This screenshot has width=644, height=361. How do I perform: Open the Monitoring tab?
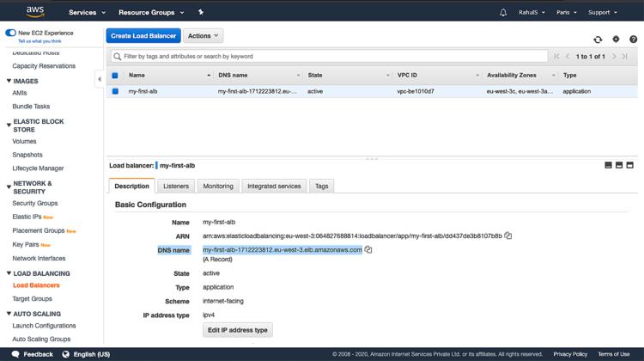pyautogui.click(x=218, y=186)
